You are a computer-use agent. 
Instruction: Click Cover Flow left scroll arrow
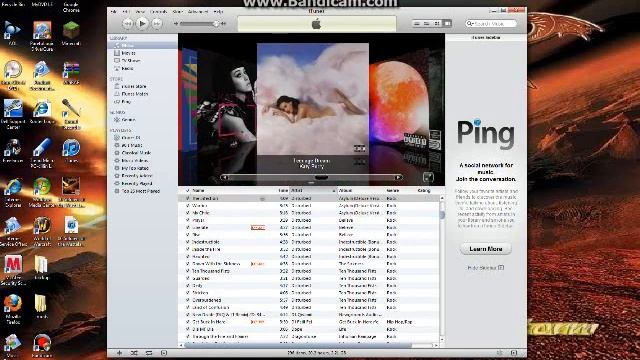tap(224, 178)
